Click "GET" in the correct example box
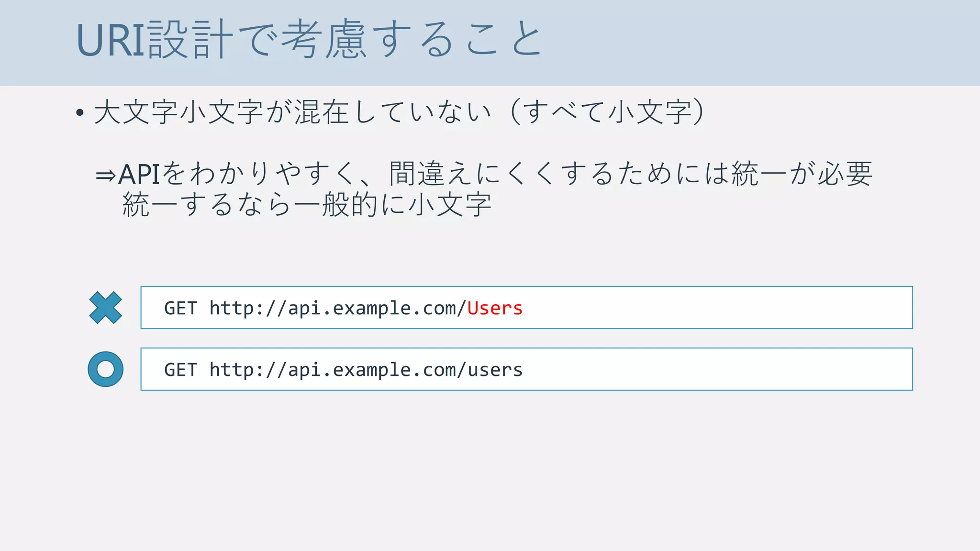 (180, 370)
